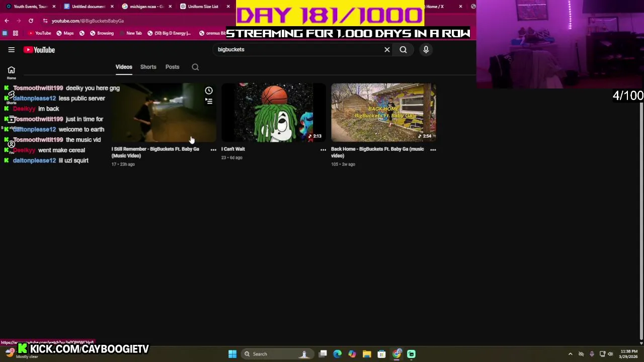Image resolution: width=644 pixels, height=362 pixels.
Task: Add I Still Remember to queue icon
Action: tap(209, 101)
